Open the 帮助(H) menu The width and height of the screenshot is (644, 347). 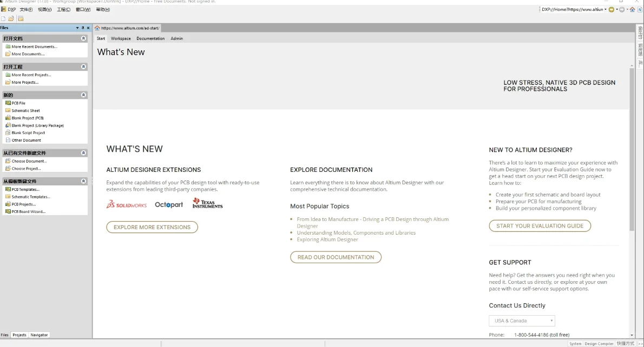[x=103, y=9]
